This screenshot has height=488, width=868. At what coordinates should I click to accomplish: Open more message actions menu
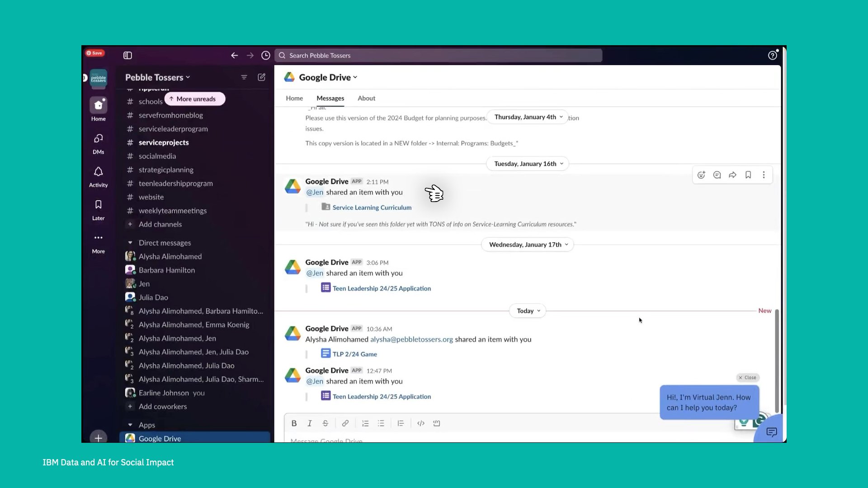click(x=764, y=175)
